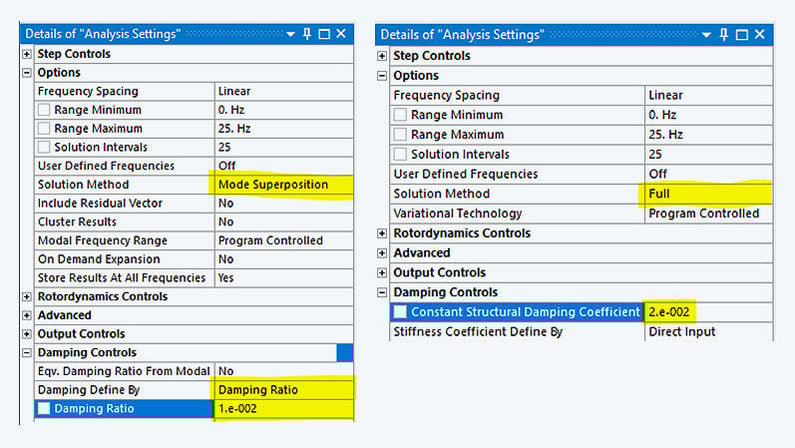Screen dimensions: 795x448
Task: Edit the 1.e-002 Damping Ratio value
Action: (x=284, y=409)
